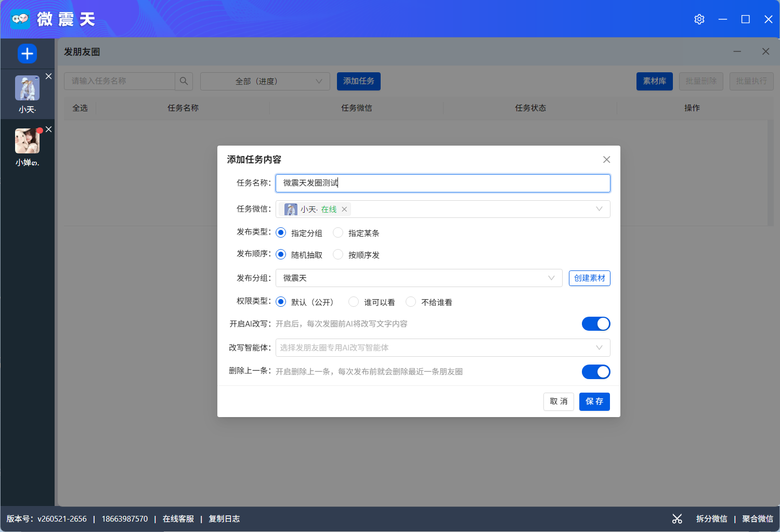This screenshot has height=532, width=780.
Task: Open the 发布分组 微震天 dropdown
Action: click(419, 278)
